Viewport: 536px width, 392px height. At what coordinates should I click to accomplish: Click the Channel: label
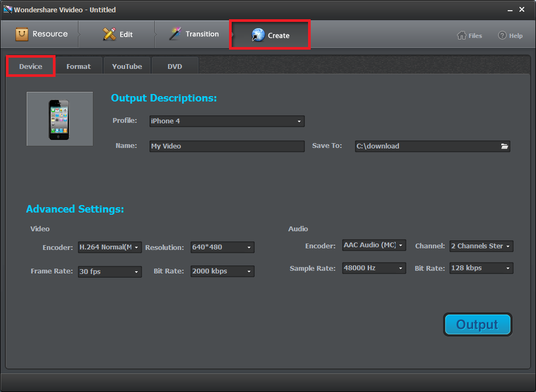(x=430, y=246)
